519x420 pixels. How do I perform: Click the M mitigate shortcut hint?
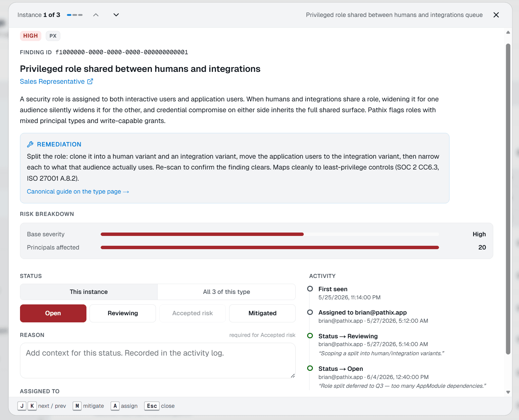pos(77,406)
